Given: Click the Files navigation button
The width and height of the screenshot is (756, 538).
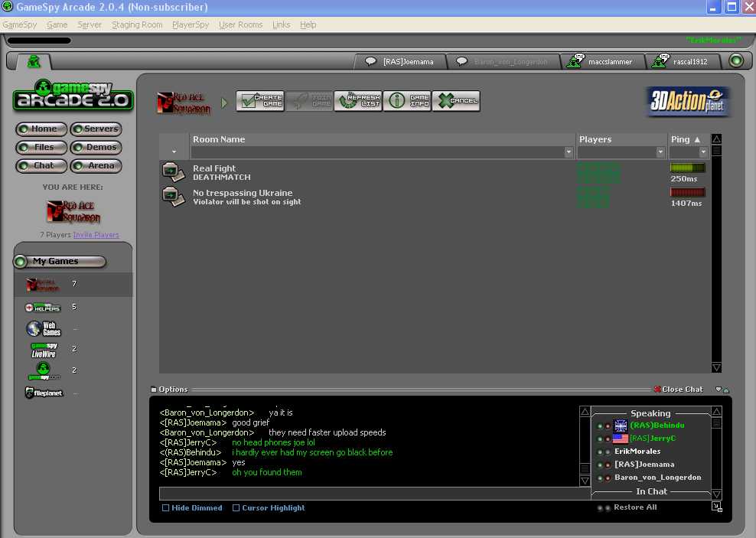Looking at the screenshot, I should (41, 147).
